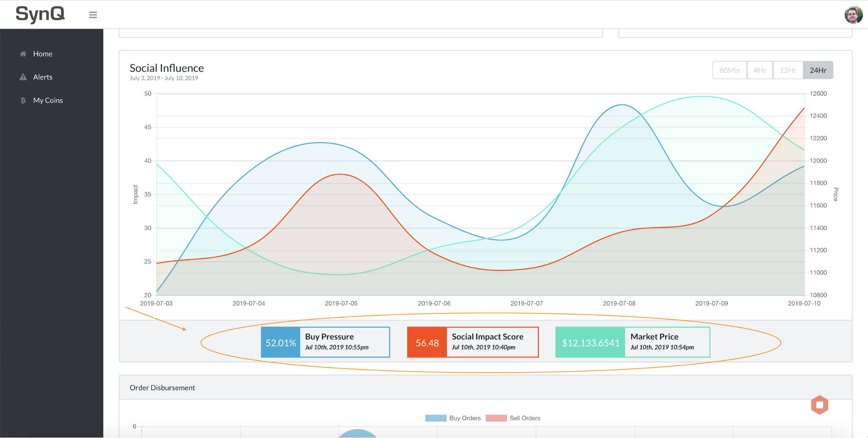Screen dimensions: 868x438
Task: Click the 10800 price axis label
Action: pyautogui.click(x=818, y=295)
